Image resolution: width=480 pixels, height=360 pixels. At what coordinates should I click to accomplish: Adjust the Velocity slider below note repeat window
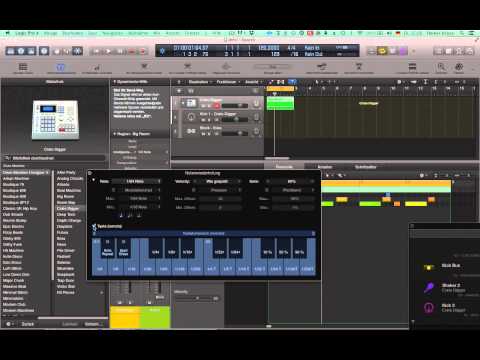197,298
